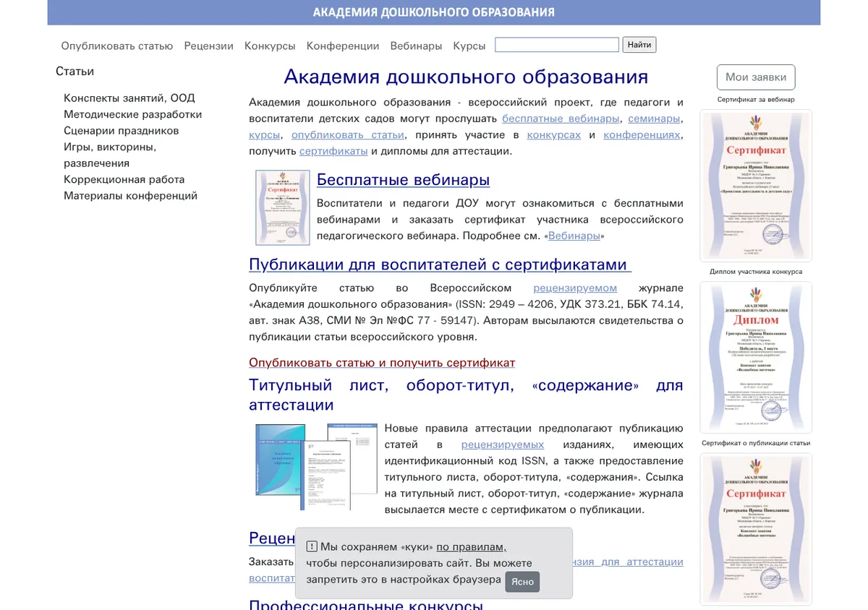The height and width of the screenshot is (610, 868).
Task: Open the webinar certificate sample image
Action: [756, 185]
